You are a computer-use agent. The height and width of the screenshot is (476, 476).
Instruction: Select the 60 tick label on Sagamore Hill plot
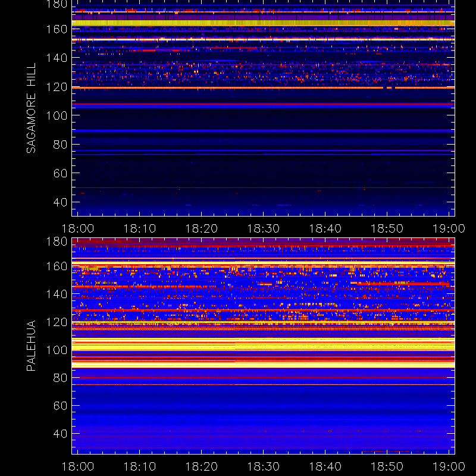(x=60, y=173)
